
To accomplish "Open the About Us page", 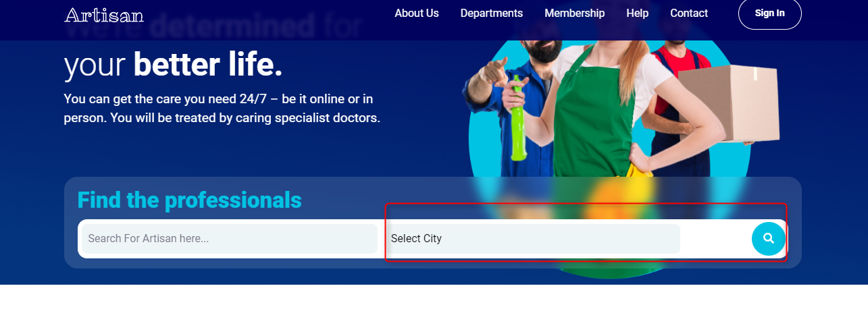I will pos(417,13).
